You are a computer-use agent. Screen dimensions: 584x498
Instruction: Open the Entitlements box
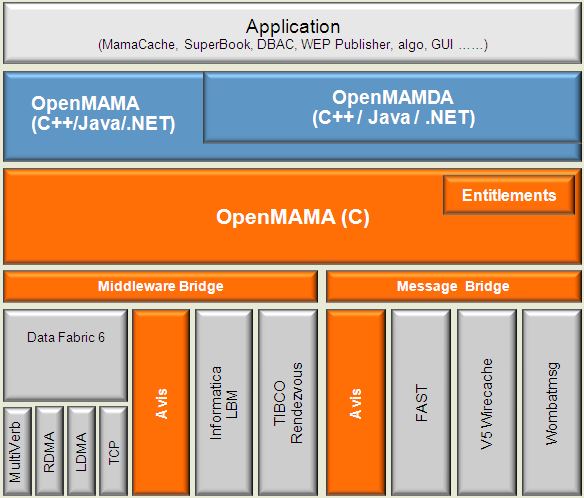[x=509, y=195]
